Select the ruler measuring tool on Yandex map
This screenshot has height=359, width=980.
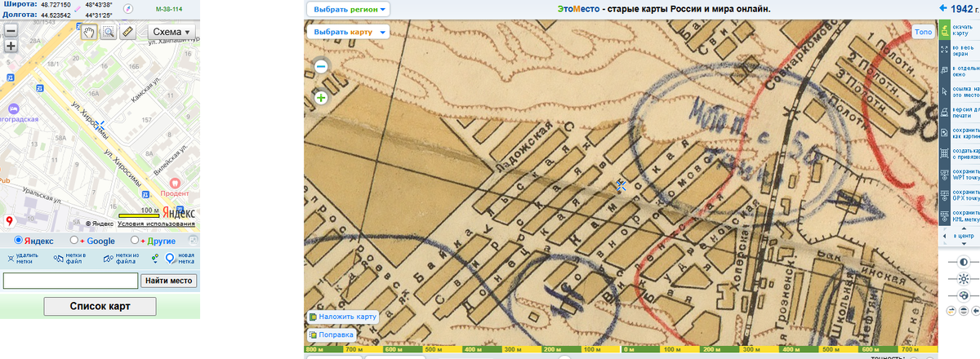coord(127,33)
